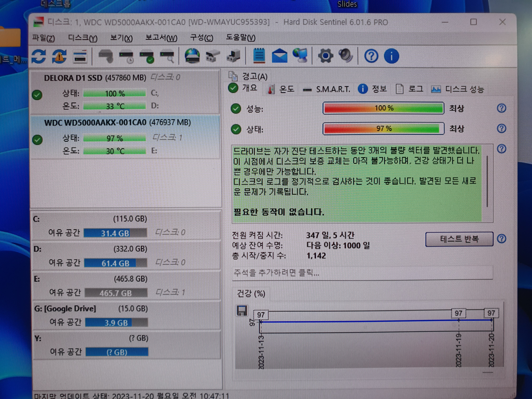Click the speaker sound toolbar icon
Viewport: 532px width, 399px height.
coord(346,56)
